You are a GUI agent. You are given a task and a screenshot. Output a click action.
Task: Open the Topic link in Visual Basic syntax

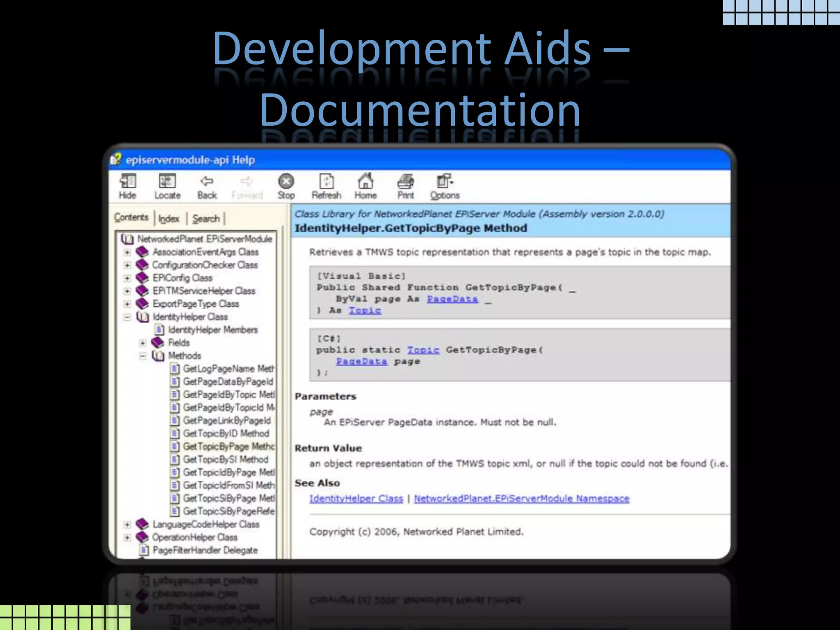[x=365, y=310]
